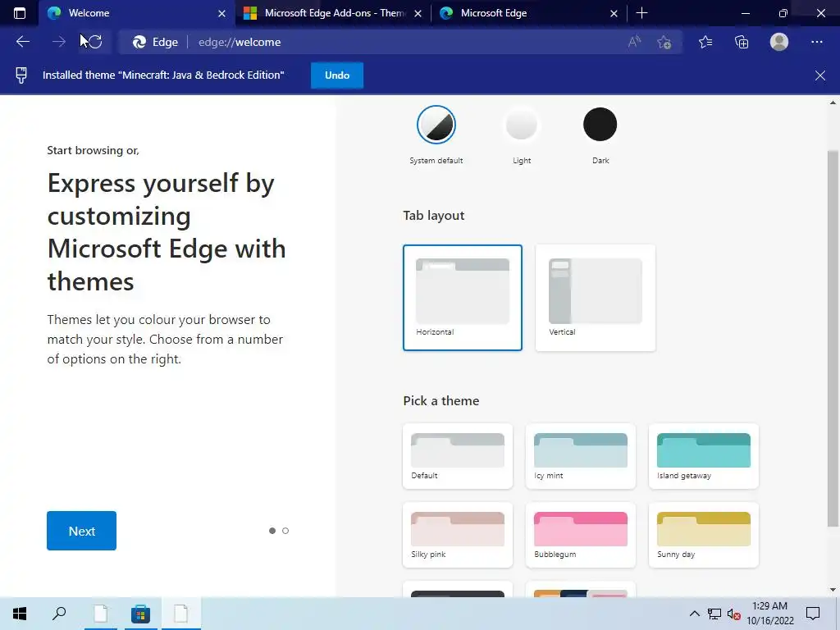Go to the second page indicator dot
Viewport: 840px width, 630px height.
pos(285,531)
